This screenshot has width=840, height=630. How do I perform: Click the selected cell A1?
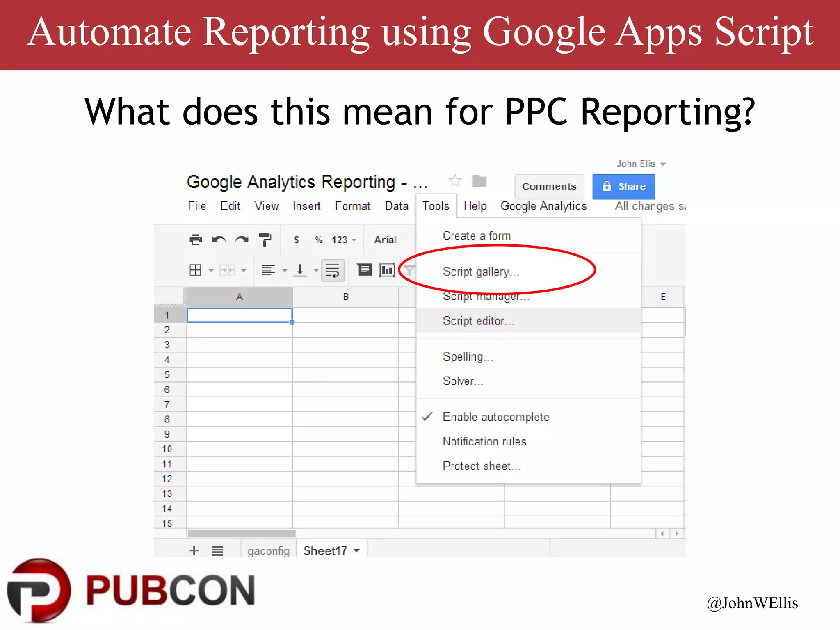[240, 315]
